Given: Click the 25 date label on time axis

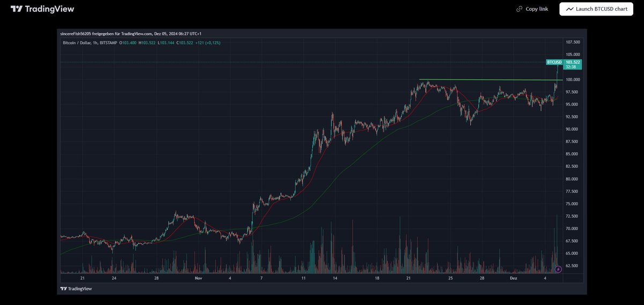Looking at the screenshot, I should click(451, 279).
